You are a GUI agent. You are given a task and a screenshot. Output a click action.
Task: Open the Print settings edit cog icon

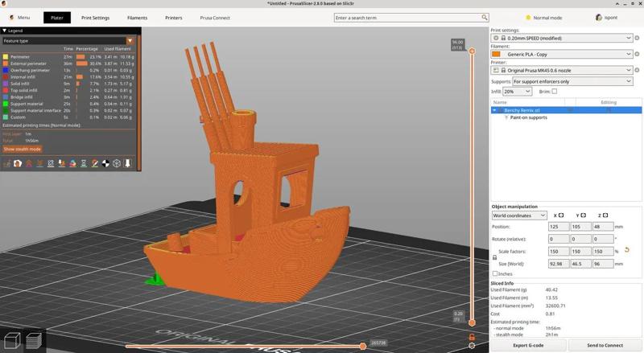[637, 38]
